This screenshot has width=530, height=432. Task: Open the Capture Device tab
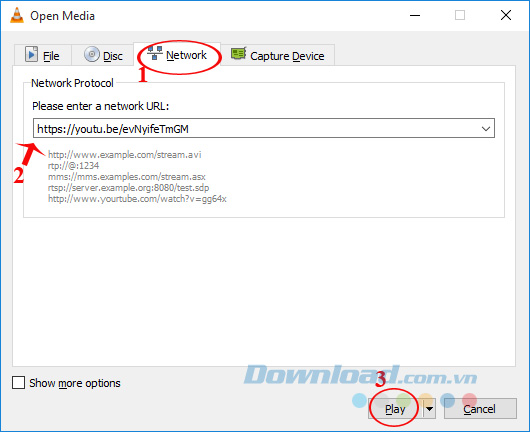pyautogui.click(x=278, y=55)
